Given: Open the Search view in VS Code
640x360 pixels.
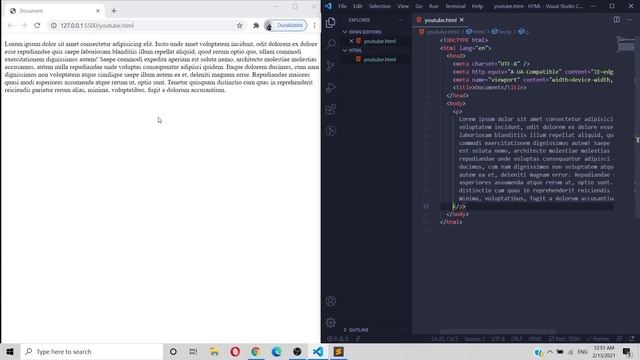Looking at the screenshot, I should point(331,44).
